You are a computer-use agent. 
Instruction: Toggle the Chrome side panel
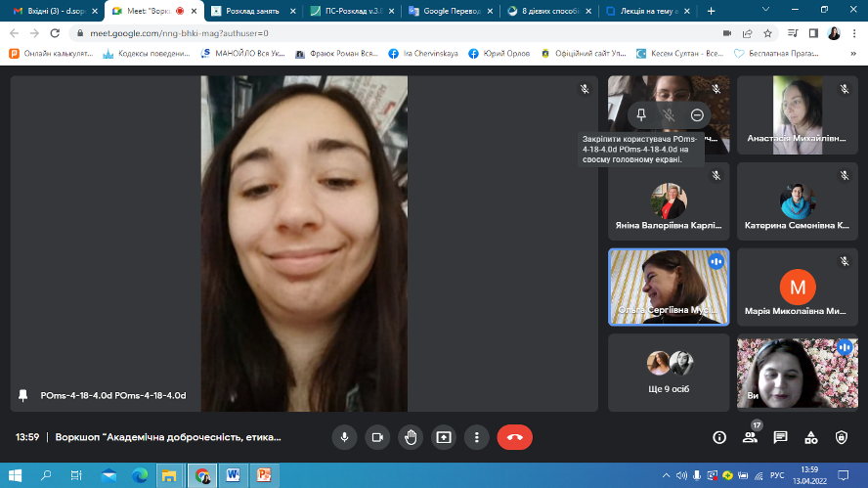[x=813, y=33]
